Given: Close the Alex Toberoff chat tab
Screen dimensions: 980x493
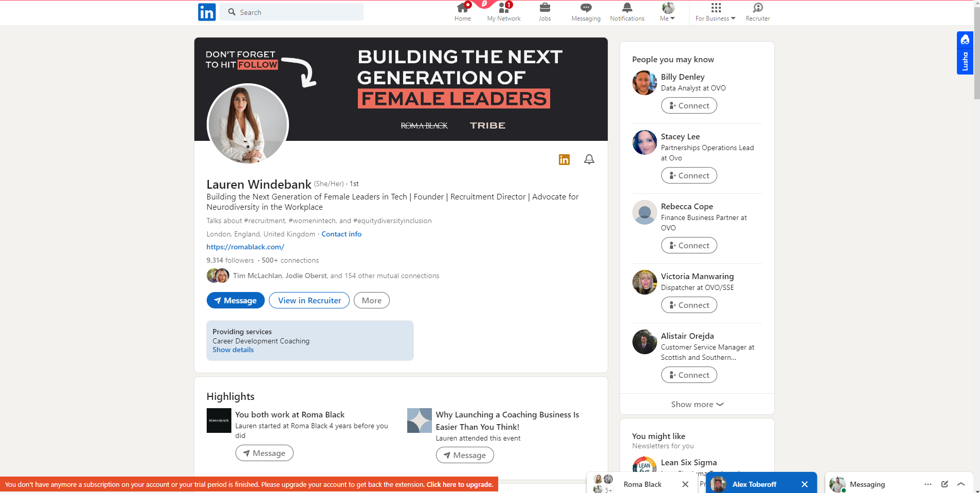Looking at the screenshot, I should click(x=805, y=484).
